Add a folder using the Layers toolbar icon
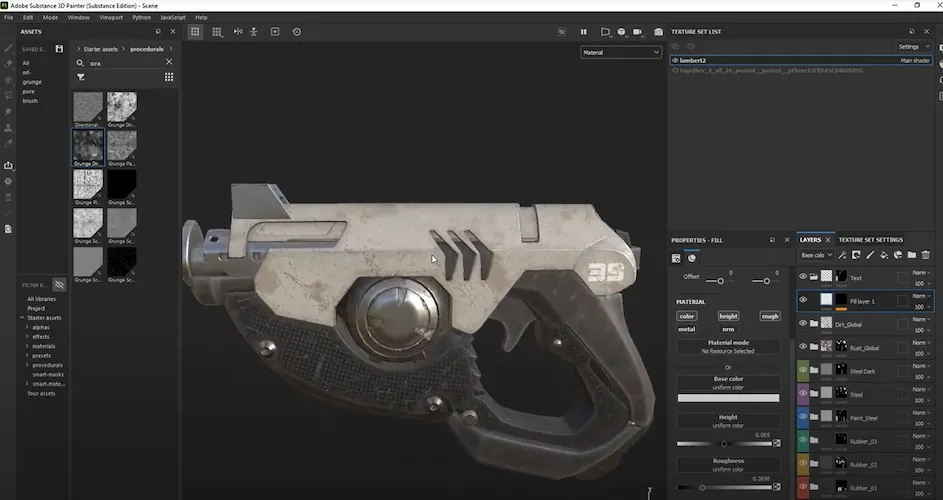943x500 pixels. [911, 256]
